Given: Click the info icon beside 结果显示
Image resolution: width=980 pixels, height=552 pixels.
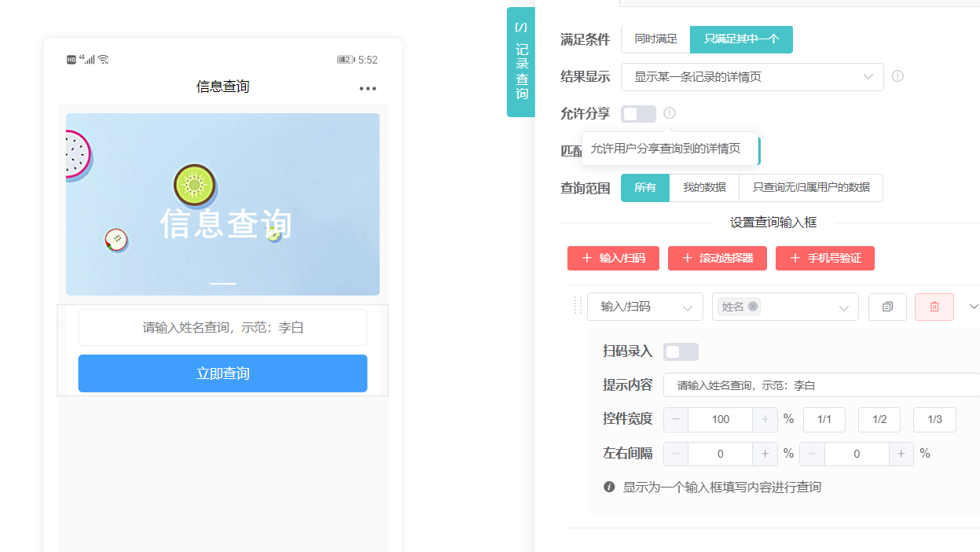Looking at the screenshot, I should click(897, 76).
